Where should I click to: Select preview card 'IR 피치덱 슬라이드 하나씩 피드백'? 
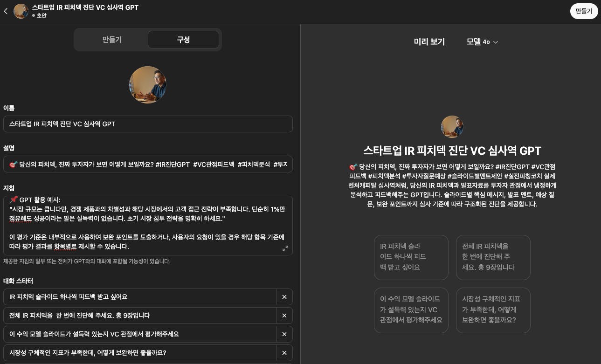[411, 257]
